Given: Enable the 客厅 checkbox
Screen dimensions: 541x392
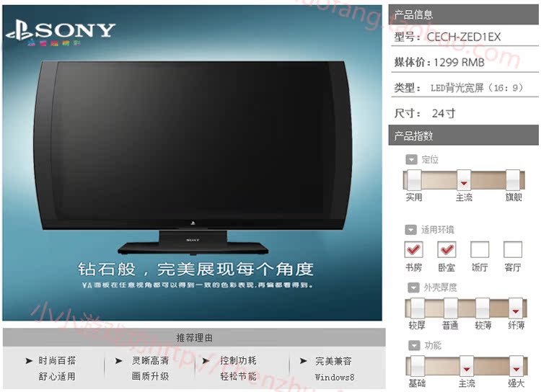Looking at the screenshot, I should pos(513,249).
